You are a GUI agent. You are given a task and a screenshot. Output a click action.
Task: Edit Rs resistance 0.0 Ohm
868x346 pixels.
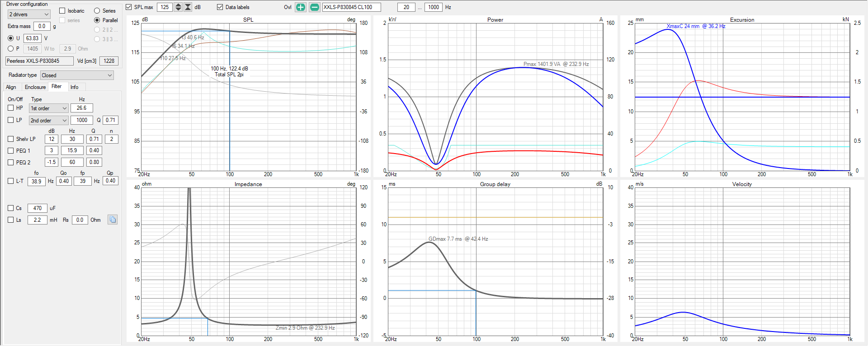pyautogui.click(x=80, y=220)
